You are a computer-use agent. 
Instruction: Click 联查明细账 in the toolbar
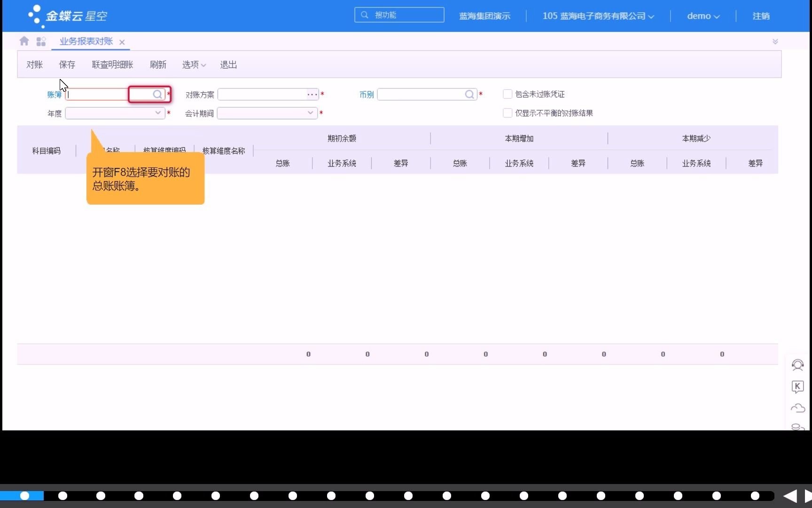112,64
